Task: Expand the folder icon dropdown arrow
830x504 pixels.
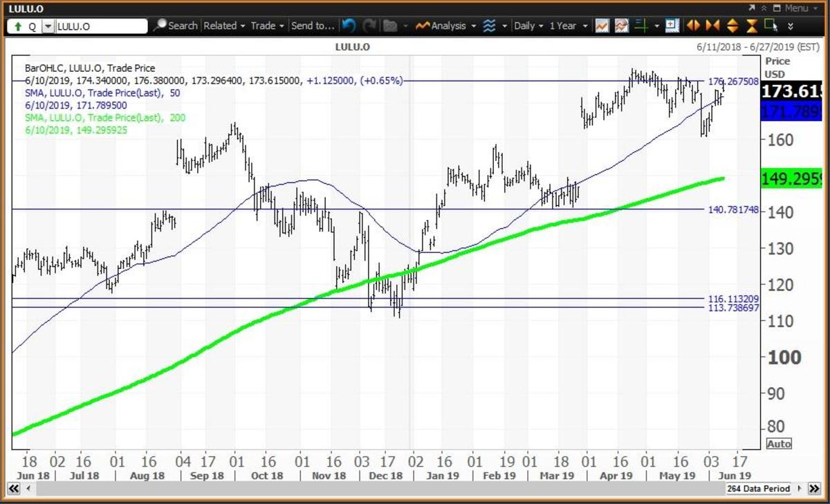Action: point(405,26)
